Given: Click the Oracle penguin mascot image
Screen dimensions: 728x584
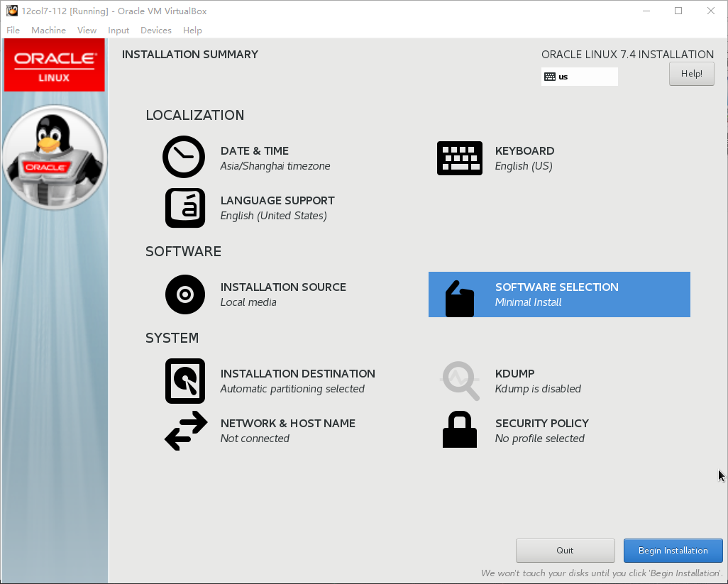Looking at the screenshot, I should [x=55, y=158].
